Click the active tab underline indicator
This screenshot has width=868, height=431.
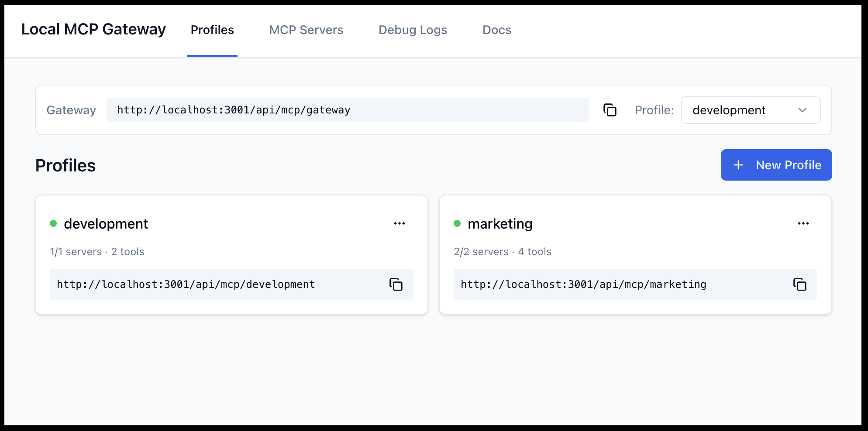[212, 56]
